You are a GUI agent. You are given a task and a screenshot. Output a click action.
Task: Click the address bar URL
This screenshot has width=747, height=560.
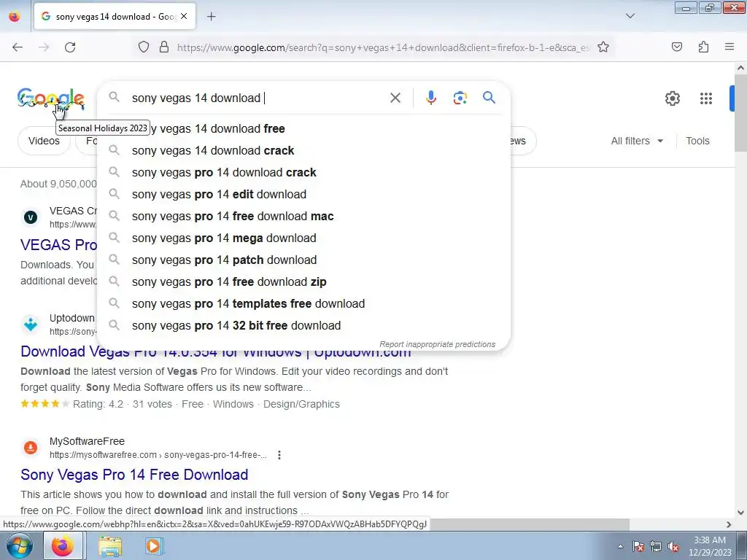point(384,47)
